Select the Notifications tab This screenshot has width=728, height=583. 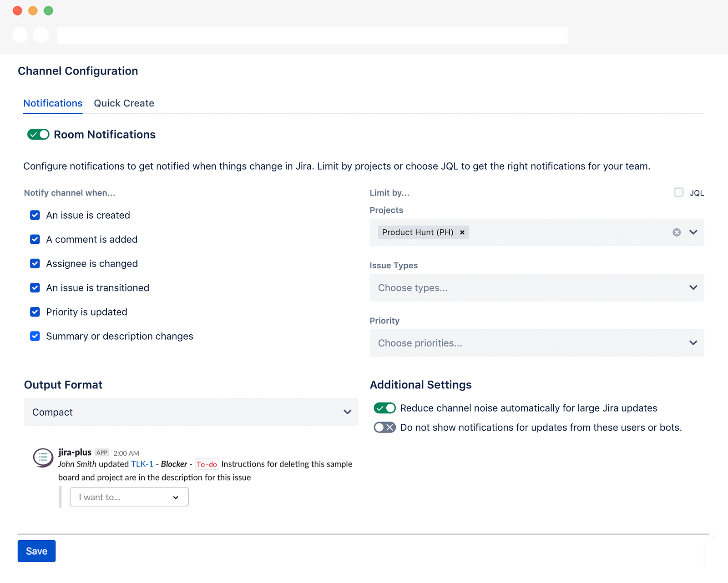53,103
